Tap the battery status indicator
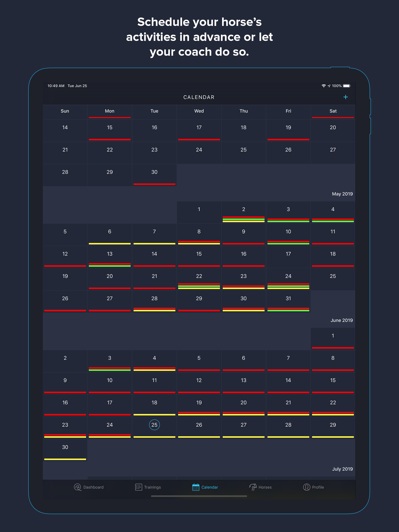399x532 pixels. coord(347,86)
